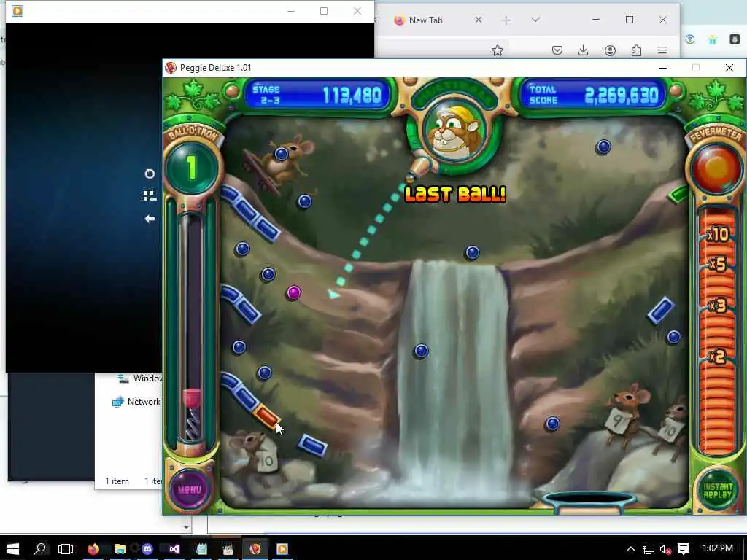Click the "Last Ball!" text
The height and width of the screenshot is (560, 747).
point(455,194)
